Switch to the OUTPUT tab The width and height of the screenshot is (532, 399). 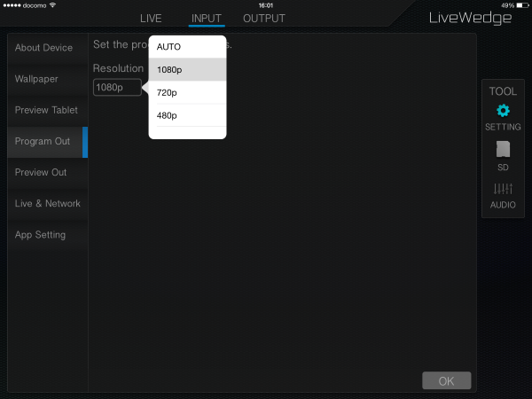point(264,19)
